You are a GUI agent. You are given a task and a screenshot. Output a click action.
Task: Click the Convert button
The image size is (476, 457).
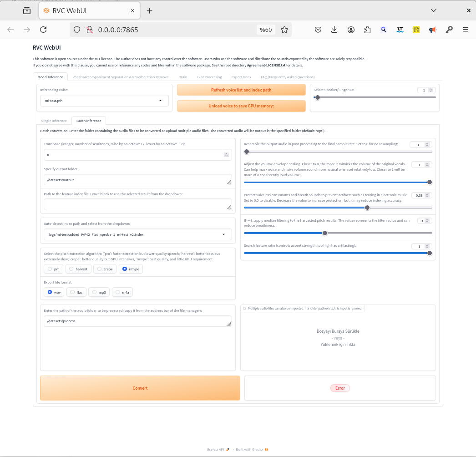tap(140, 388)
